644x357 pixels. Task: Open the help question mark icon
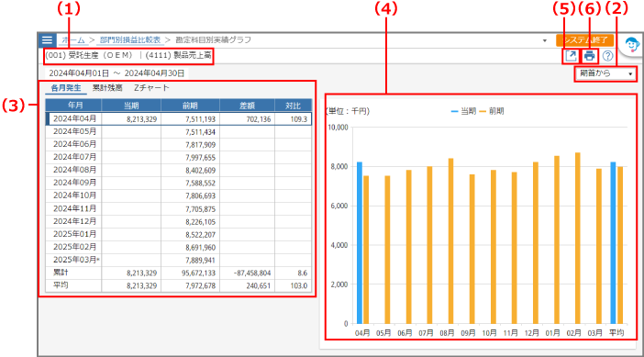608,56
